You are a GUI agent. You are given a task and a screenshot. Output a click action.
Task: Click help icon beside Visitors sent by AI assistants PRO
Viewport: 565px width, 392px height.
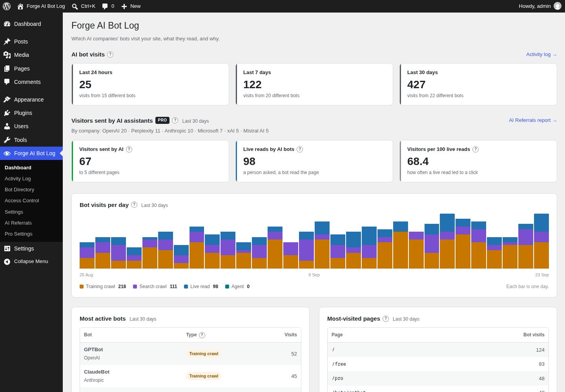pos(175,120)
